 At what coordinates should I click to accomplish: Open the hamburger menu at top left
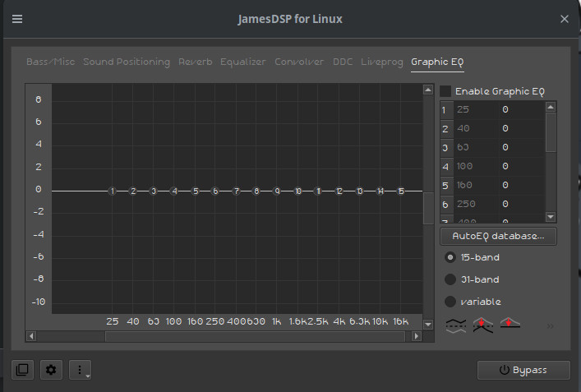coord(17,19)
